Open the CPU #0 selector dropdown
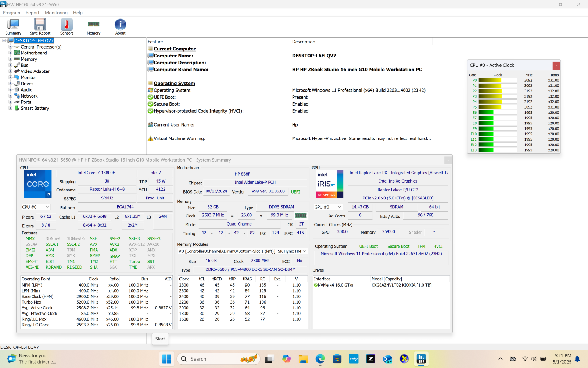588x368 pixels. [x=36, y=207]
